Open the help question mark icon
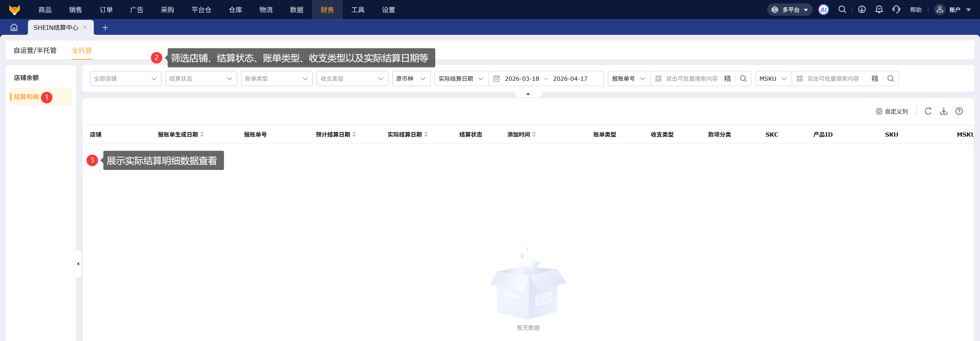Viewport: 980px width, 341px height. coord(959,111)
